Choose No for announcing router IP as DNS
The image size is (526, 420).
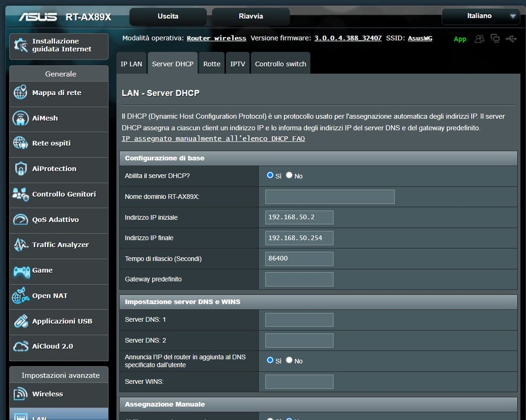[289, 360]
